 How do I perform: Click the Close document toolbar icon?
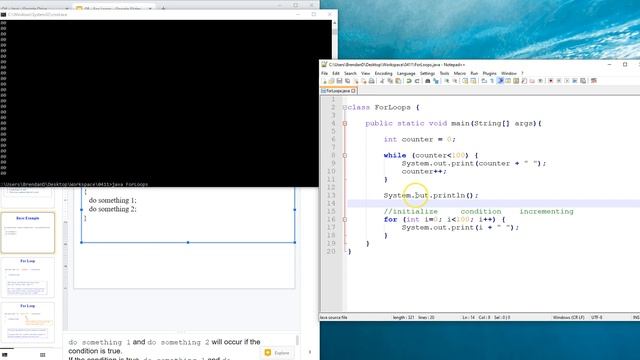[x=356, y=81]
